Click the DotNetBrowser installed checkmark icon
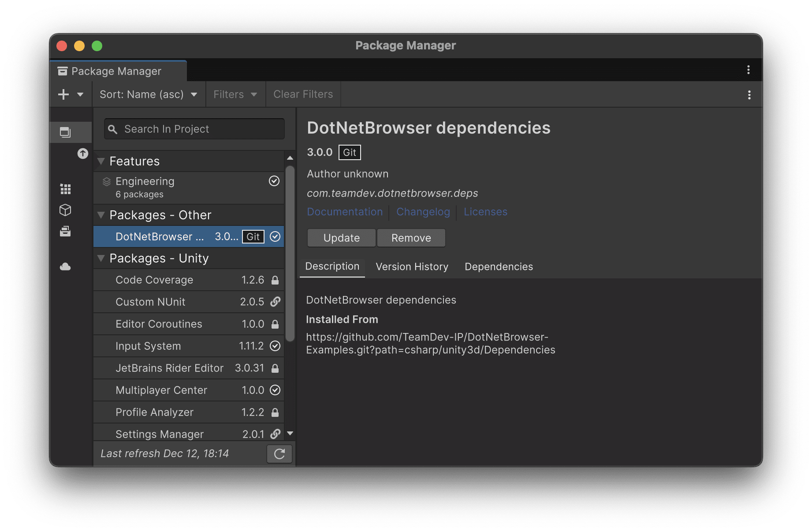This screenshot has width=812, height=532. coord(275,236)
